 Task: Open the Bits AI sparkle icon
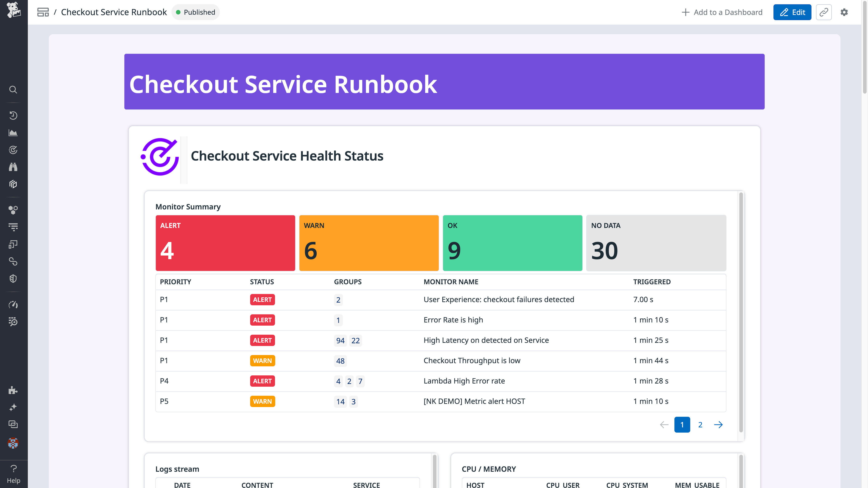(x=13, y=407)
